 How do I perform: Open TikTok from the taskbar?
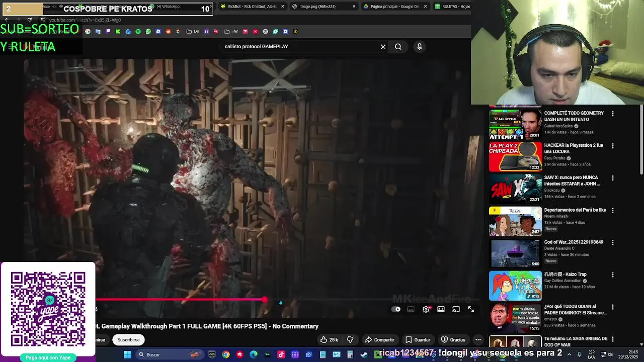point(281,355)
